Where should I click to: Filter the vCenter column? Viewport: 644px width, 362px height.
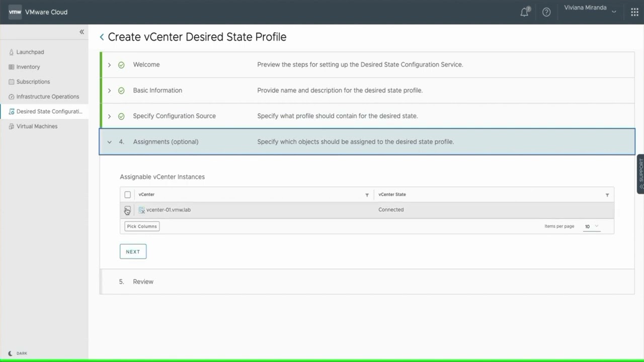(x=367, y=195)
